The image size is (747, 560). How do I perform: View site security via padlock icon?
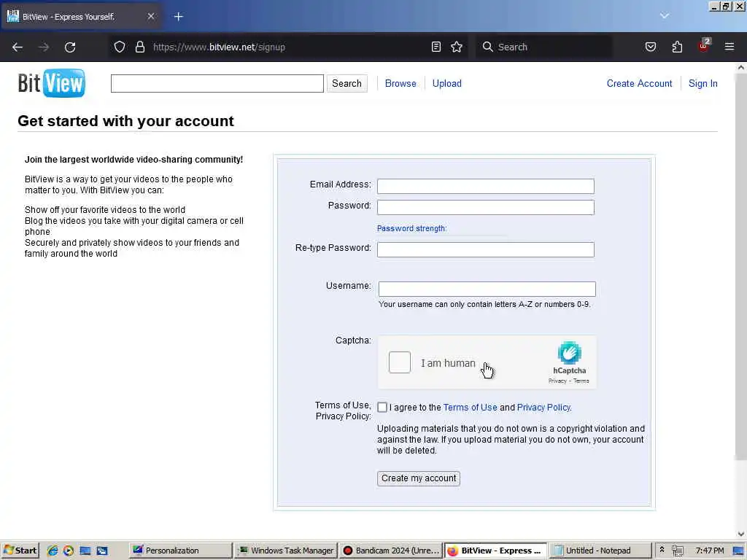(139, 47)
